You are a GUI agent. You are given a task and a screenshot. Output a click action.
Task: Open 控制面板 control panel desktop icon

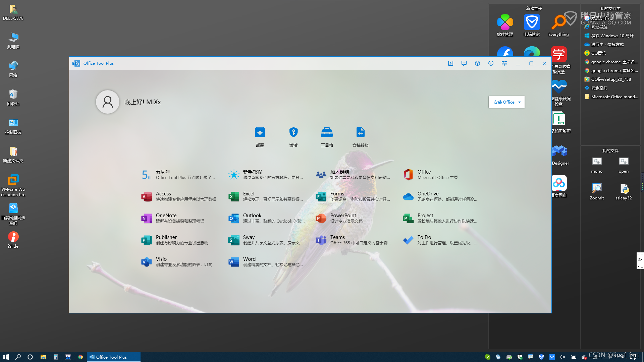13,126
